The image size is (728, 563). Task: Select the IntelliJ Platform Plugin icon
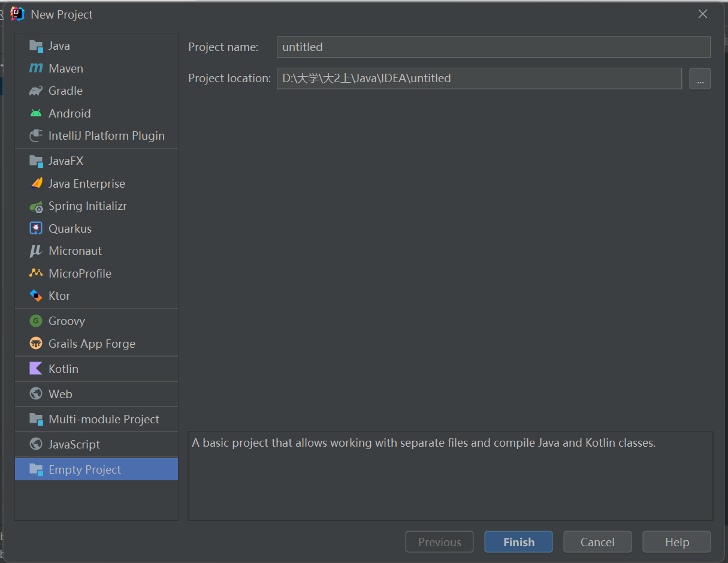pos(36,136)
